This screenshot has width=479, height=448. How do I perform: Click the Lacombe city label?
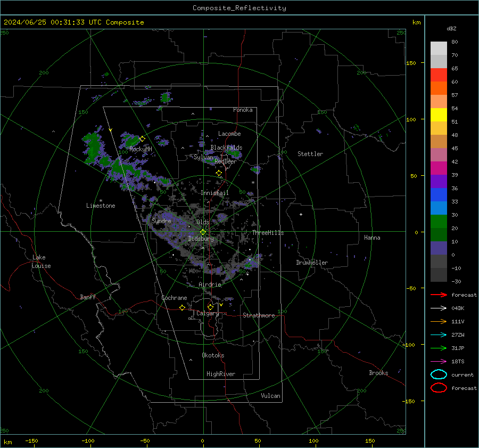point(229,134)
